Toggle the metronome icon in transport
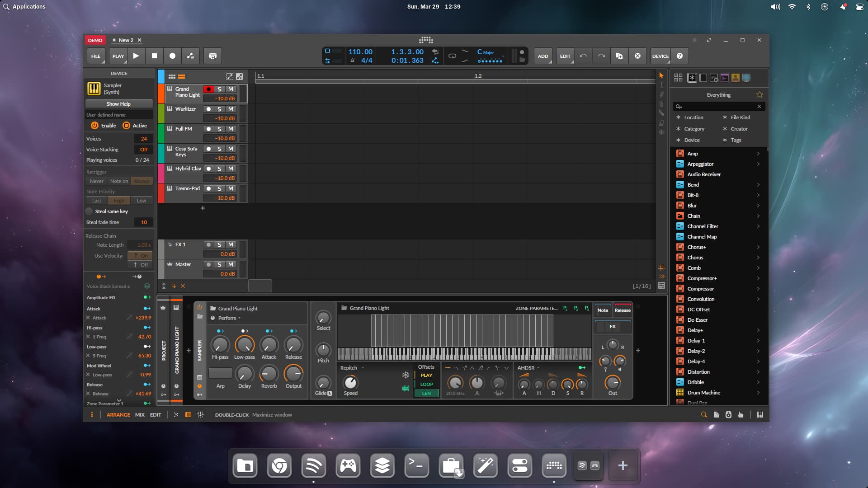The width and height of the screenshot is (868, 488). coord(353,61)
